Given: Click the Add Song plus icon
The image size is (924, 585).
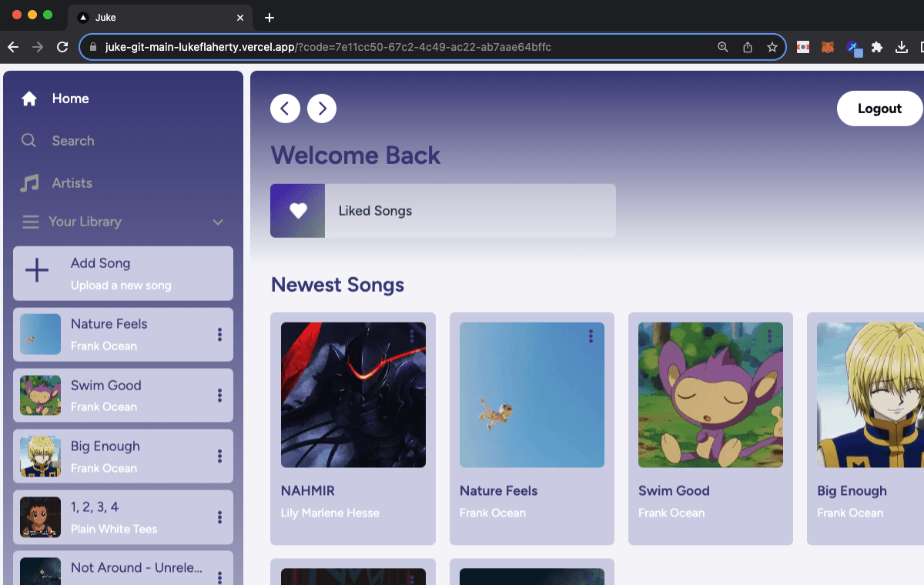Looking at the screenshot, I should point(37,270).
